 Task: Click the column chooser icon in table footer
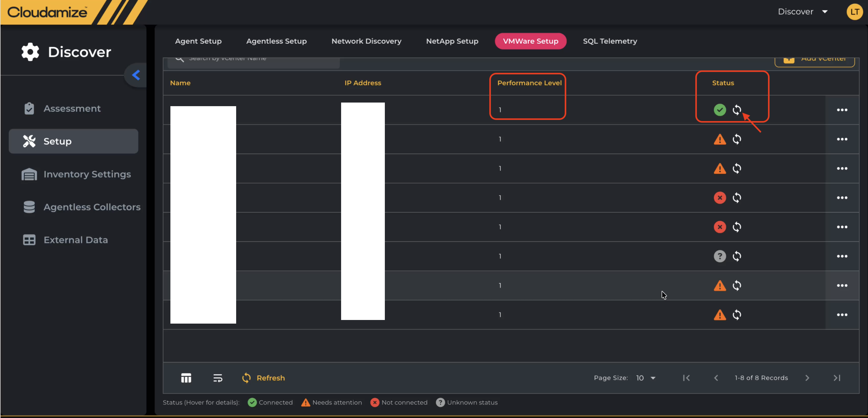tap(186, 378)
